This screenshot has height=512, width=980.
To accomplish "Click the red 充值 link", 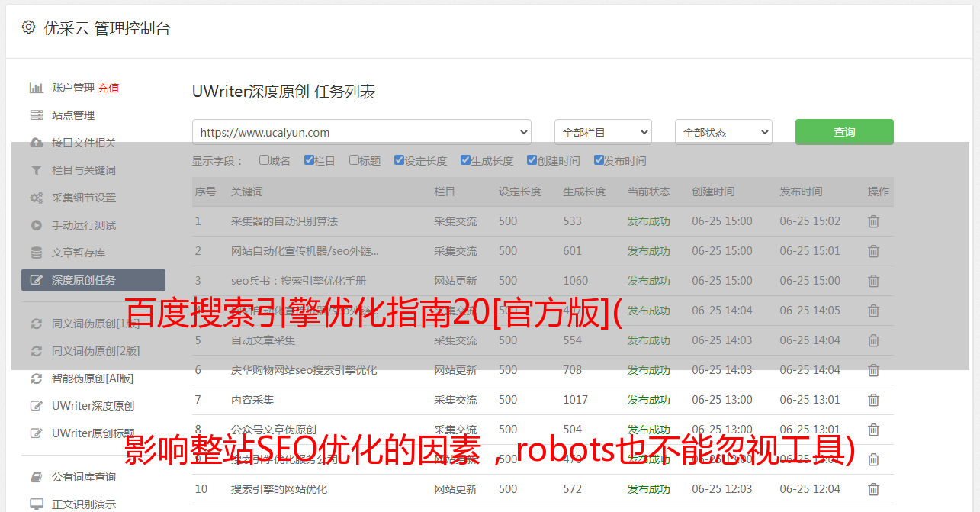I will click(108, 88).
